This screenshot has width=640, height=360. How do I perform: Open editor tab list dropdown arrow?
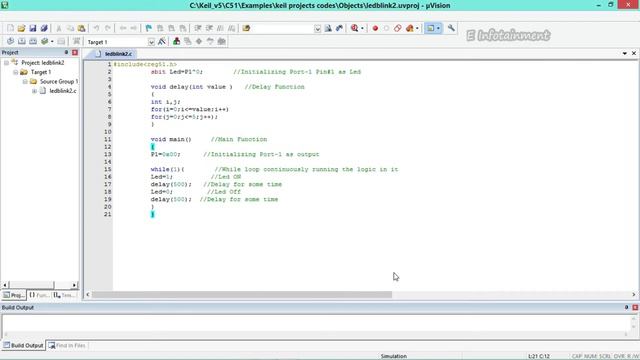pos(624,53)
